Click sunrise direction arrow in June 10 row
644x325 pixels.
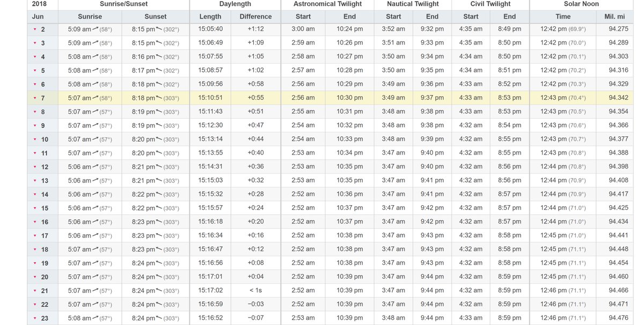[95, 139]
